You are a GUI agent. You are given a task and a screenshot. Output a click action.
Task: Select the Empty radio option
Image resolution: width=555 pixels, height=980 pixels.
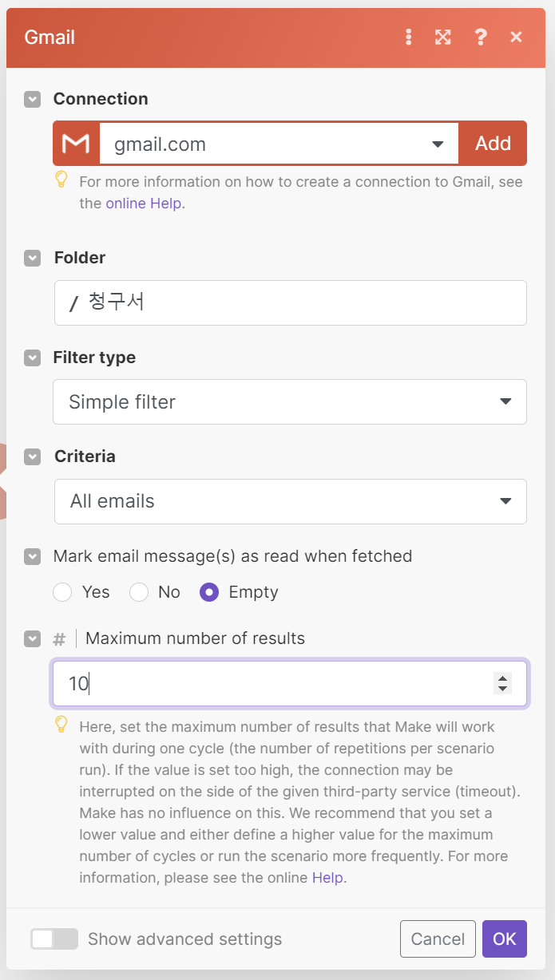(x=209, y=592)
